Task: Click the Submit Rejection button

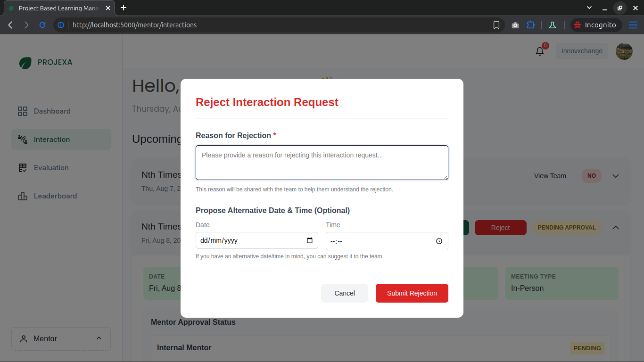Action: click(412, 293)
